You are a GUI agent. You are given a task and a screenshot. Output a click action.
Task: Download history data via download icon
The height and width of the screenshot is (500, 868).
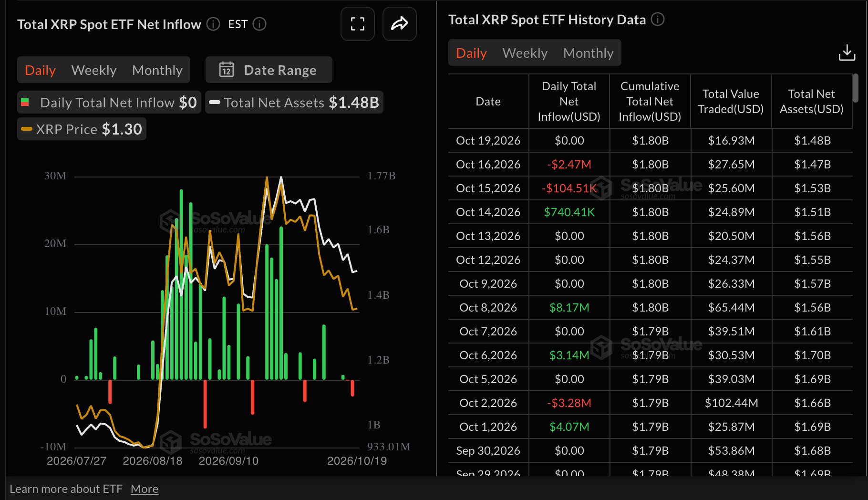pyautogui.click(x=847, y=53)
